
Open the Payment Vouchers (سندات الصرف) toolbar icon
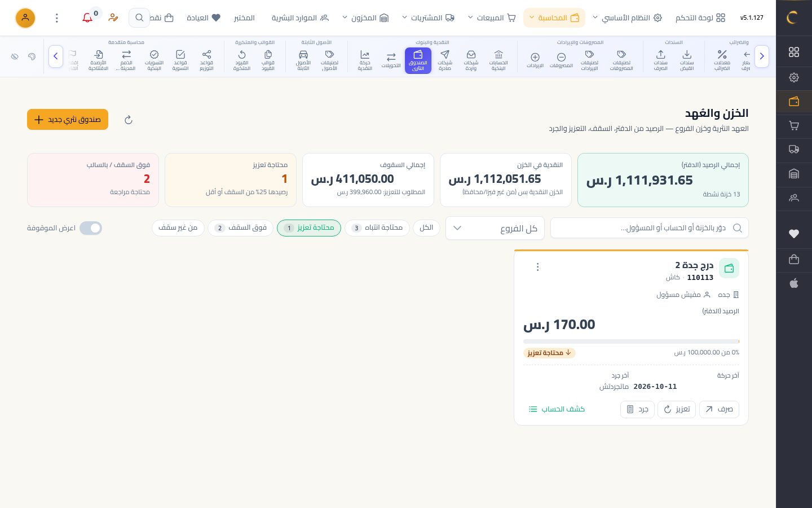point(660,60)
